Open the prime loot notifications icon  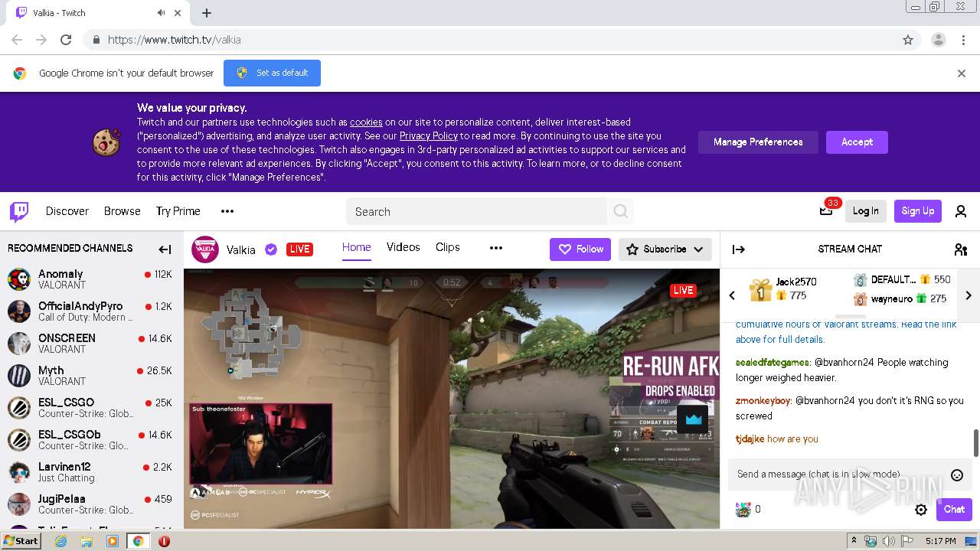point(826,211)
